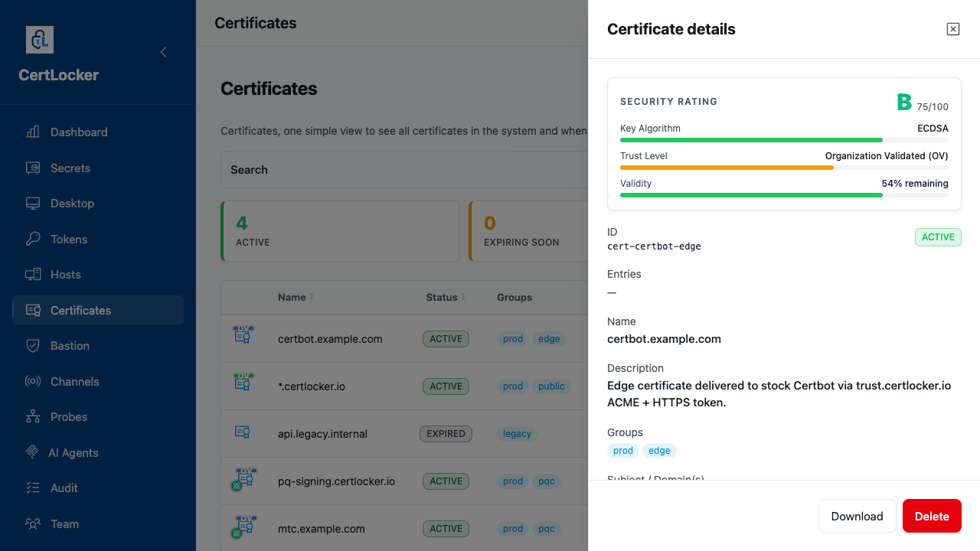
Task: Click the Trust Level progress bar
Action: 784,168
